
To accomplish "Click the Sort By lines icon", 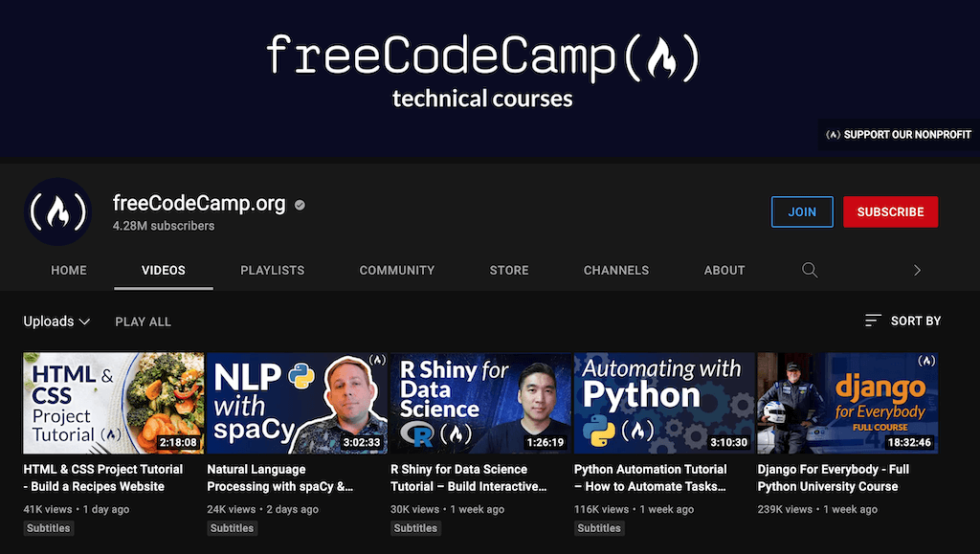I will click(x=873, y=321).
